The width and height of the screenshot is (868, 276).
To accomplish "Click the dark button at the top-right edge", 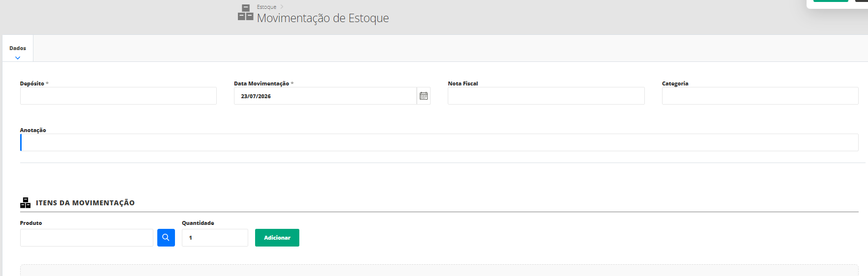I will coord(862,1).
